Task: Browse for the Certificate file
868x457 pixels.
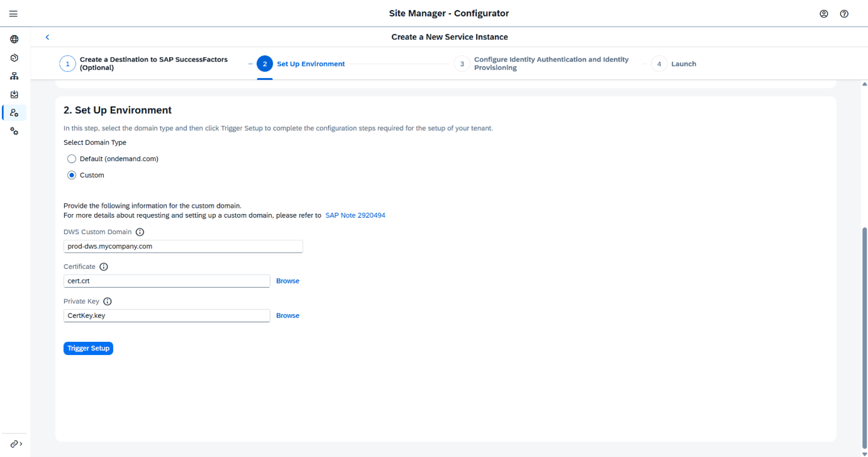Action: [x=288, y=281]
